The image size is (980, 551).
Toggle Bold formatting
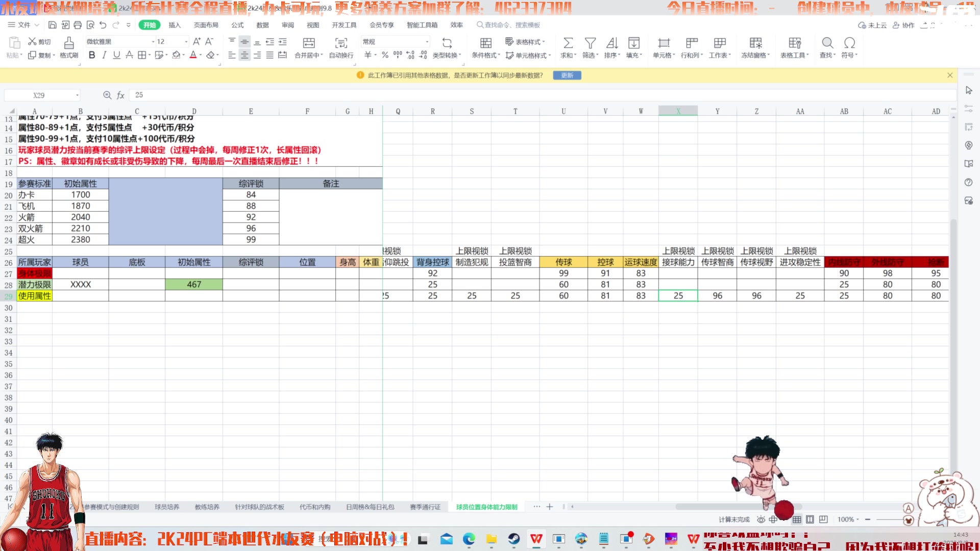tap(92, 55)
